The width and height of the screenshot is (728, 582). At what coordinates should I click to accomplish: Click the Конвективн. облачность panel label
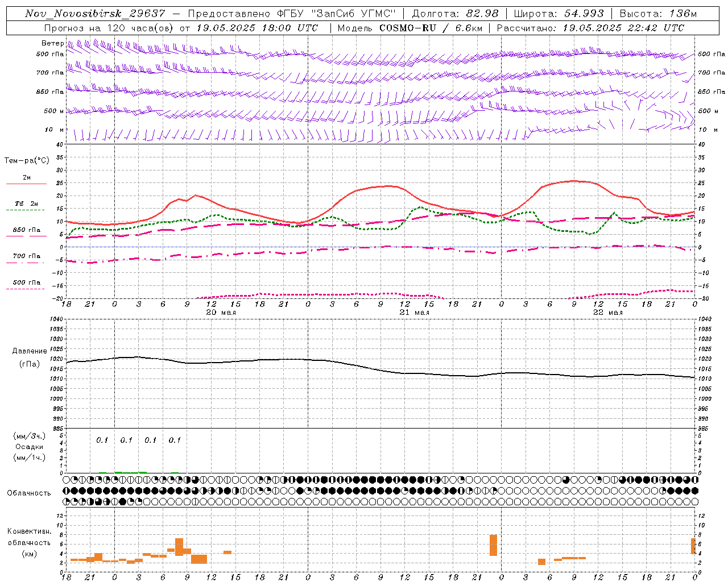(x=29, y=542)
